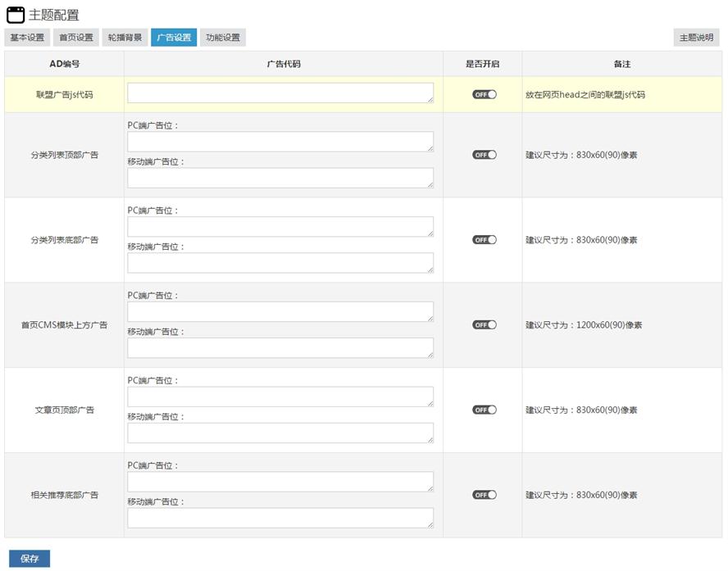Image resolution: width=728 pixels, height=571 pixels.
Task: Switch on the 文章页顶部广告 toggle
Action: [x=484, y=410]
